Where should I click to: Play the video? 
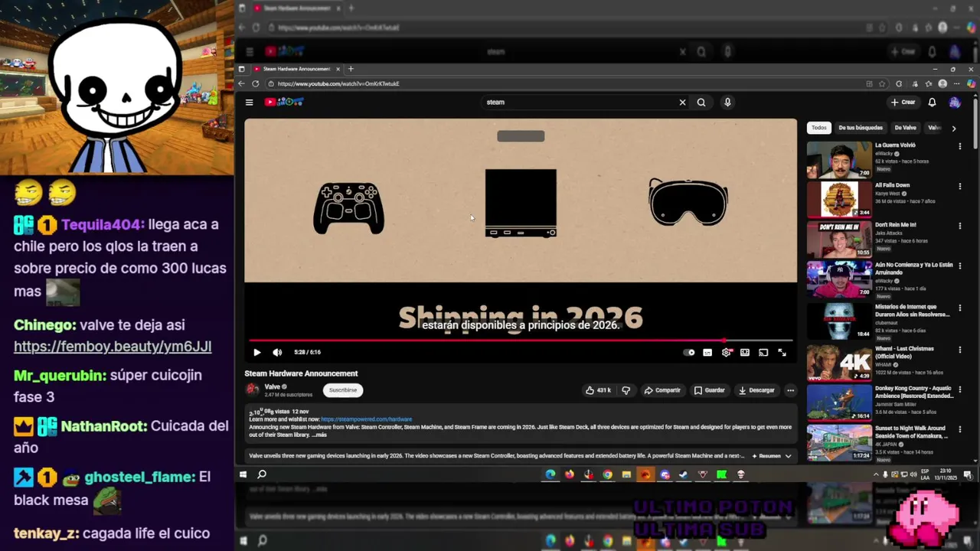[x=256, y=352]
